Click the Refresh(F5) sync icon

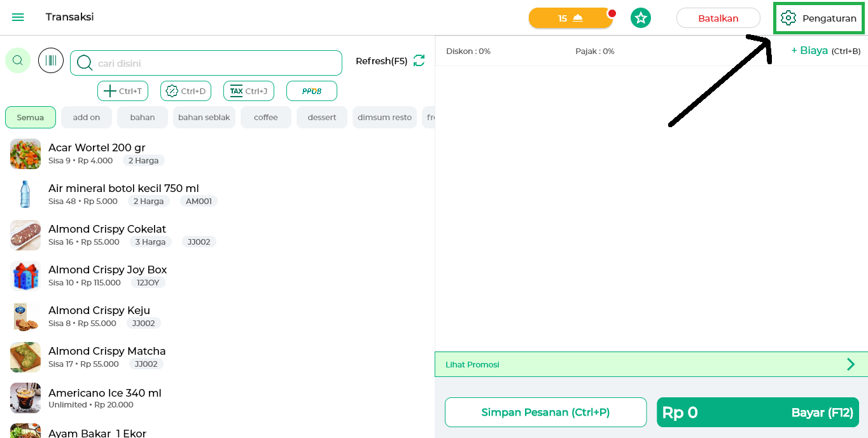(x=419, y=60)
